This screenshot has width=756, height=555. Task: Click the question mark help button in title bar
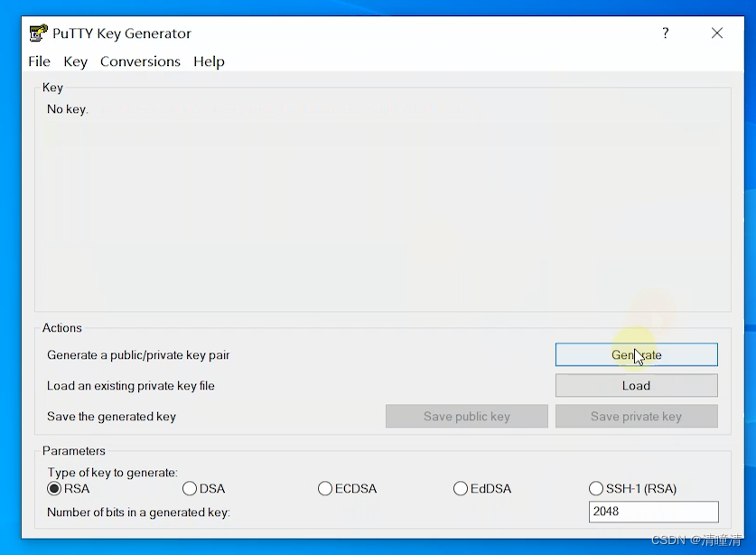click(666, 33)
